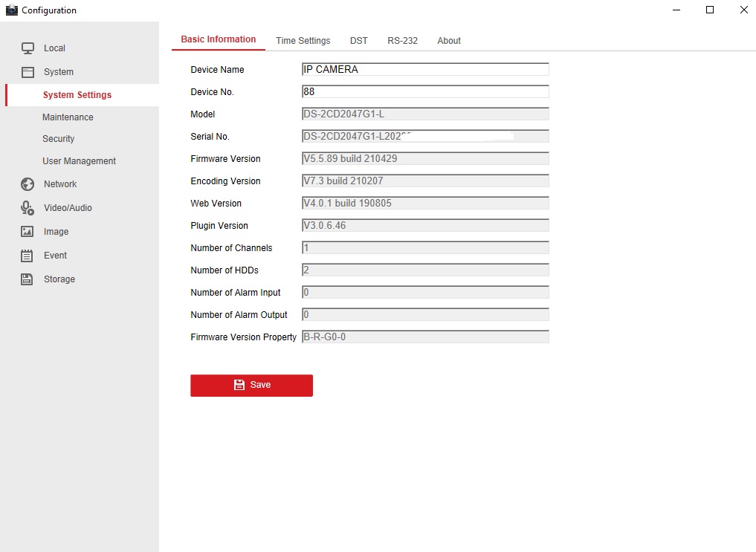Click the System window icon in sidebar
This screenshot has height=552, width=756.
click(x=28, y=72)
